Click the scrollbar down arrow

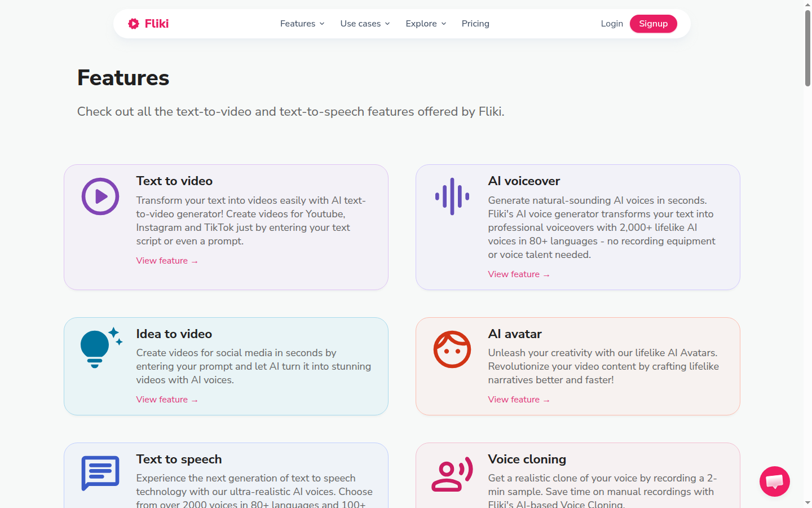(807, 503)
